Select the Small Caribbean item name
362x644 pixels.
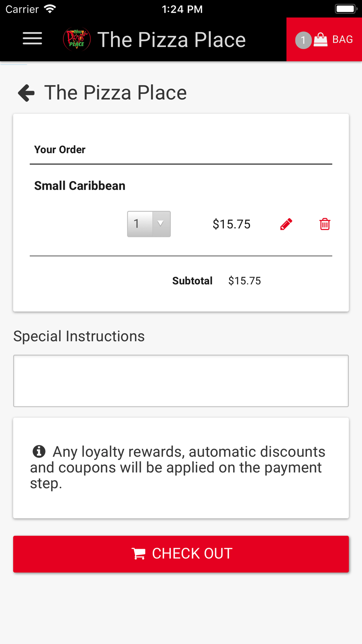80,186
